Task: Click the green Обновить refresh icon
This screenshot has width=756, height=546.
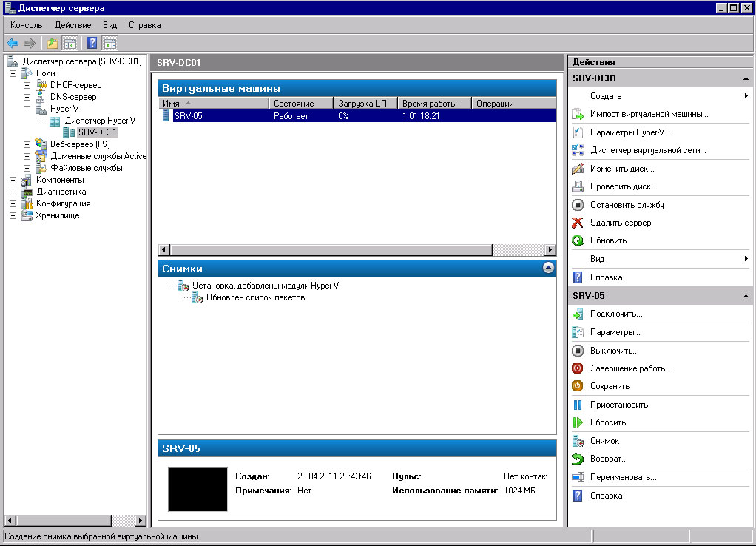Action: click(x=578, y=240)
